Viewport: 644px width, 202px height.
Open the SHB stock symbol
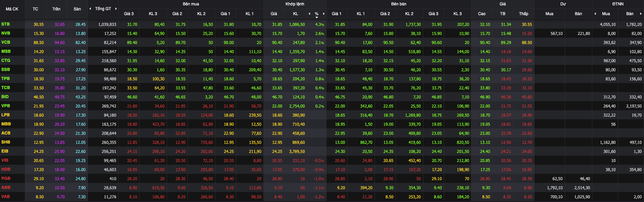pyautogui.click(x=5, y=142)
